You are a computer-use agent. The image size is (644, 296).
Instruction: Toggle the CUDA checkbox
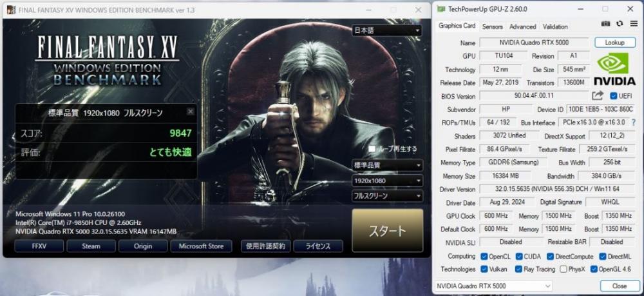pyautogui.click(x=520, y=257)
